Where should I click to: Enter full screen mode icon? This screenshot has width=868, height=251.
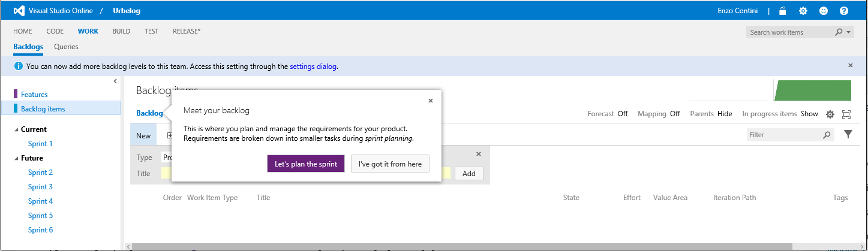pyautogui.click(x=846, y=114)
